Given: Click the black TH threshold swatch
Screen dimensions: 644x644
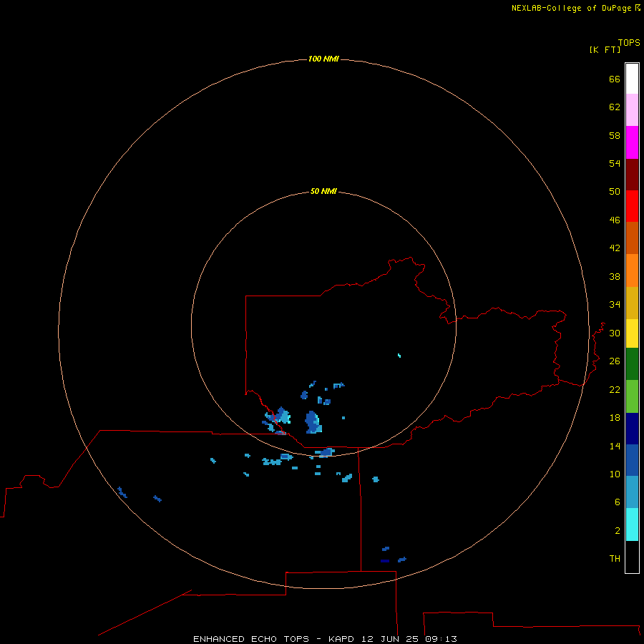Looking at the screenshot, I should [632, 557].
